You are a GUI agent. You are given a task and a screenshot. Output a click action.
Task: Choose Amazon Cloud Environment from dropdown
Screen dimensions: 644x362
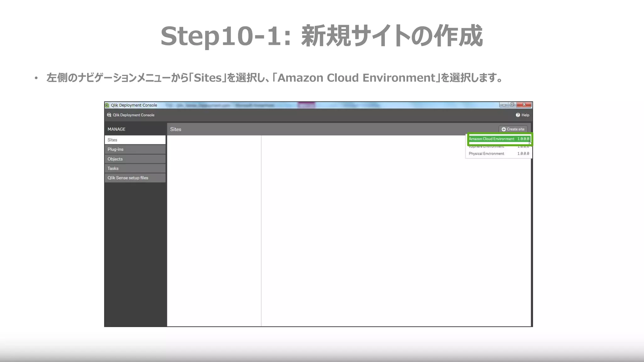click(499, 139)
